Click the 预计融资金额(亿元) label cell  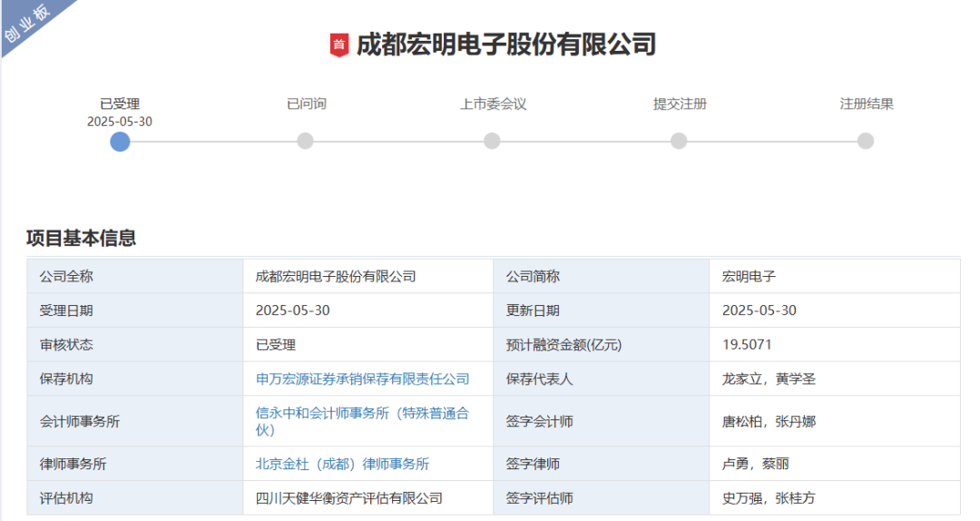[602, 345]
